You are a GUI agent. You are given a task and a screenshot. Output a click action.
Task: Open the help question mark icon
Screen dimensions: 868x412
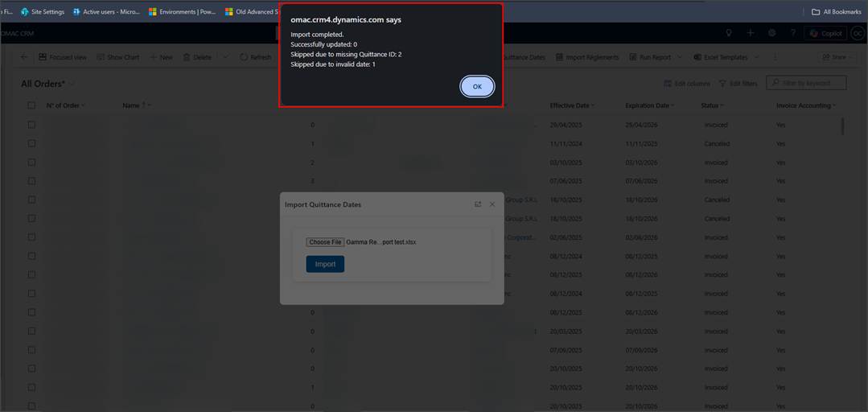pyautogui.click(x=792, y=33)
